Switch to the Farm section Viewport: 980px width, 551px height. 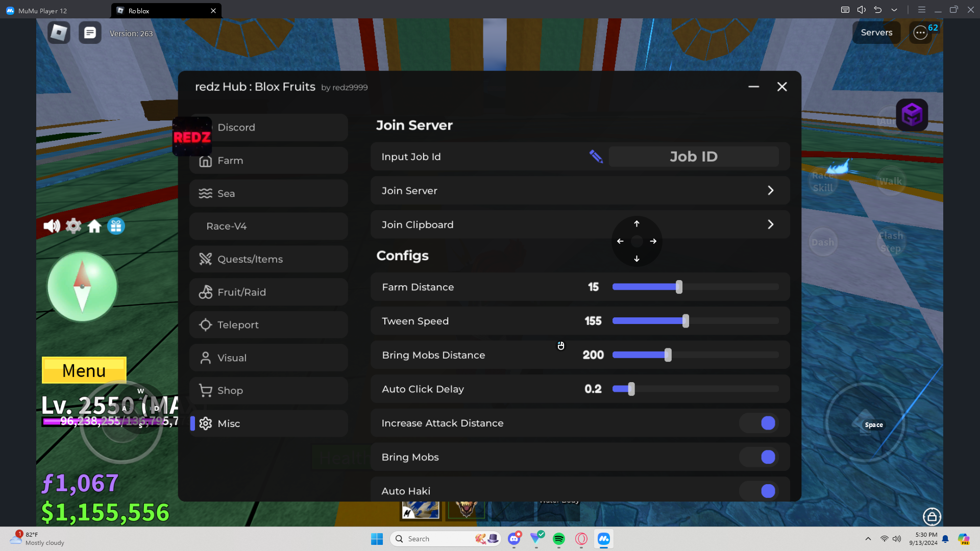pyautogui.click(x=269, y=161)
